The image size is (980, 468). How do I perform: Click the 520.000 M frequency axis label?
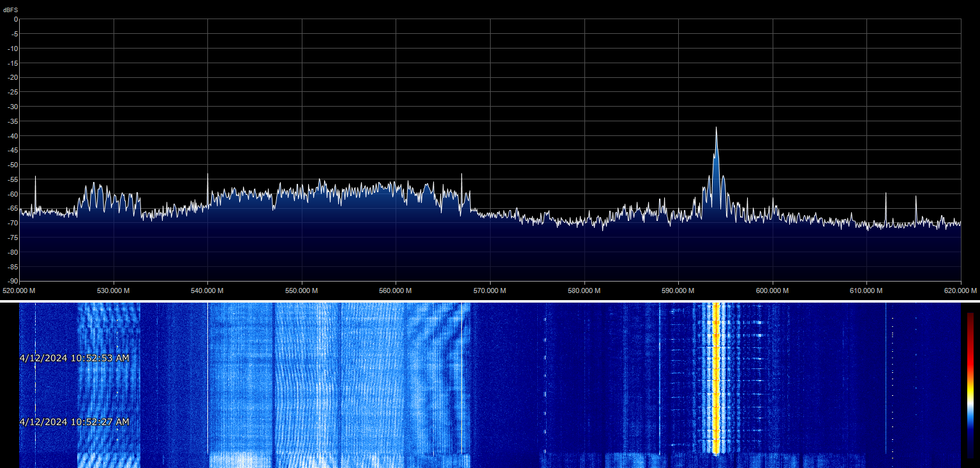[x=19, y=291]
